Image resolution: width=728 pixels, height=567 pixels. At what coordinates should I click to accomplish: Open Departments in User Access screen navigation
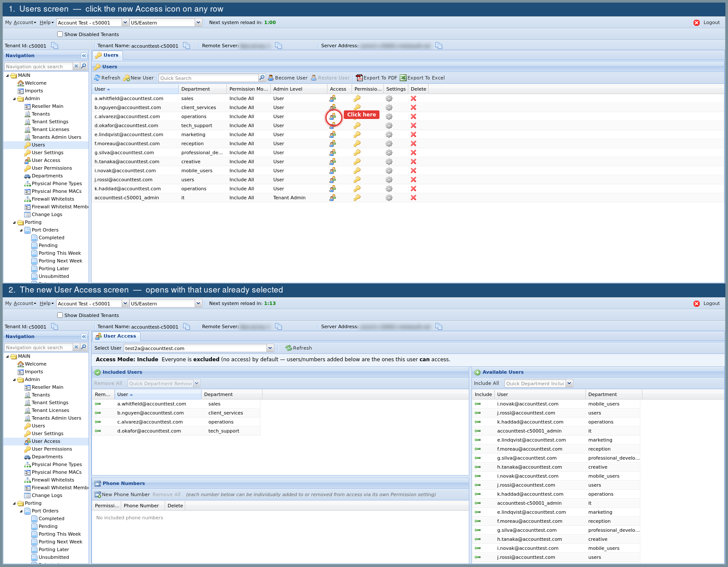tap(47, 457)
